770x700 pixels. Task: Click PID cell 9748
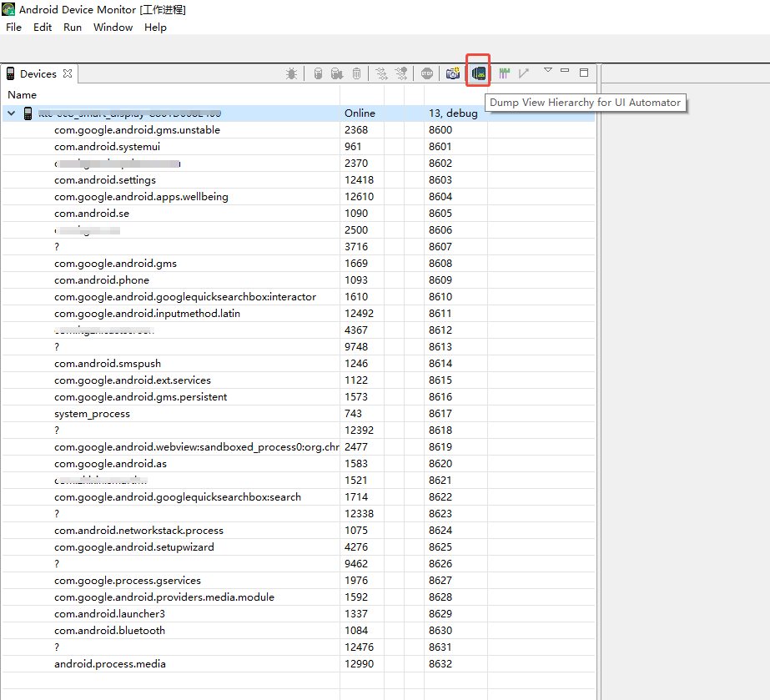(x=356, y=347)
